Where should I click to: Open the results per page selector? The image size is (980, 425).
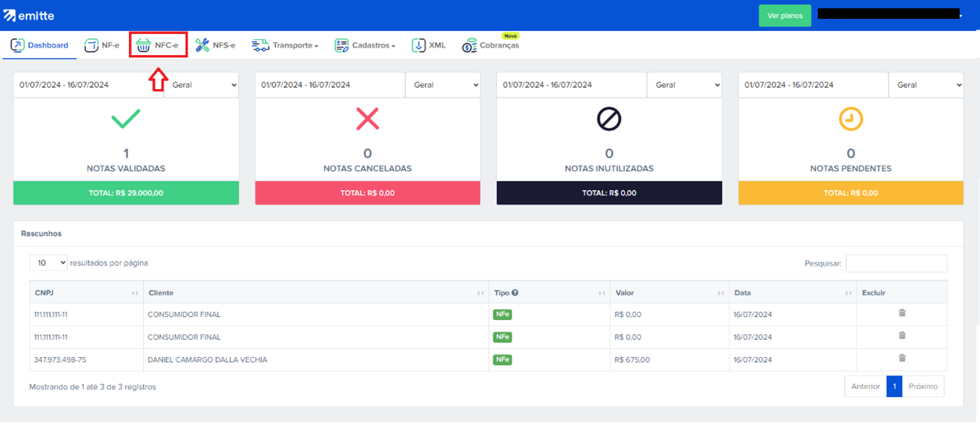(x=48, y=263)
